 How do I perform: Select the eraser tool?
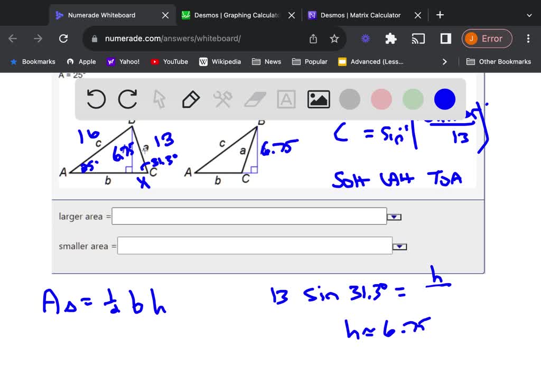click(x=255, y=99)
